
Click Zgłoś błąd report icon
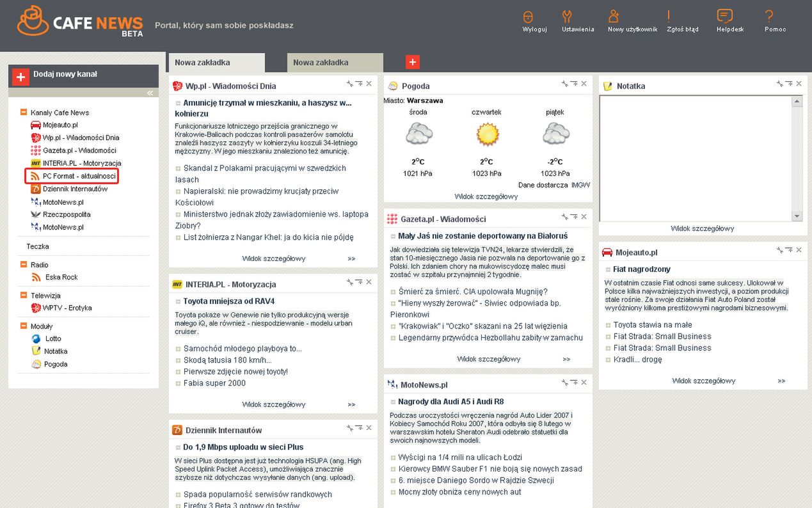(669, 17)
